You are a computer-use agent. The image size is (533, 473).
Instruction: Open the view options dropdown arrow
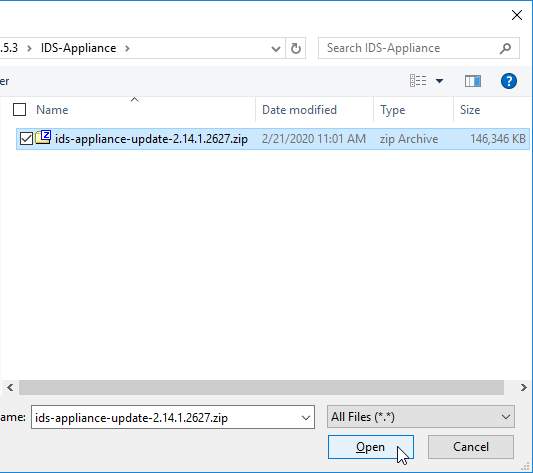tap(439, 81)
